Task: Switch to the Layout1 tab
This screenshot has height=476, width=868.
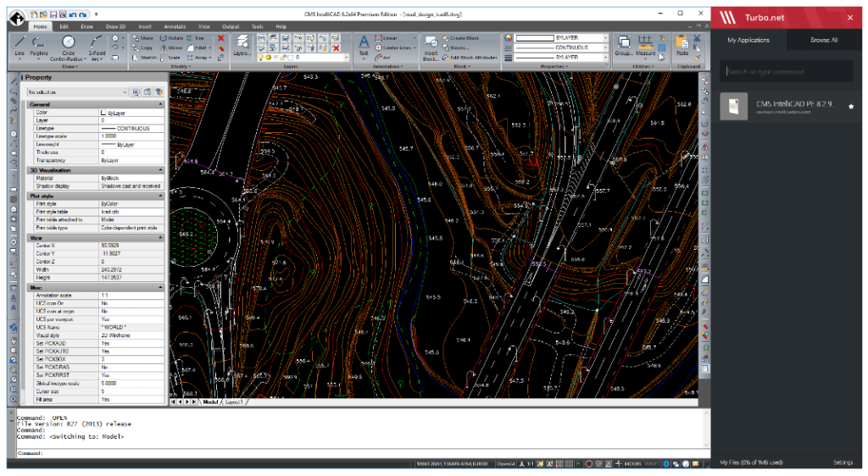Action: [234, 401]
